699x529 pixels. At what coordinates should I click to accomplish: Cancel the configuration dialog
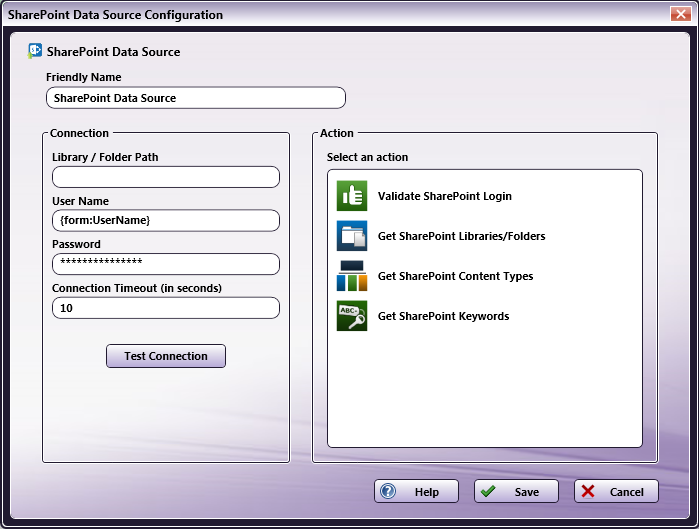[616, 491]
